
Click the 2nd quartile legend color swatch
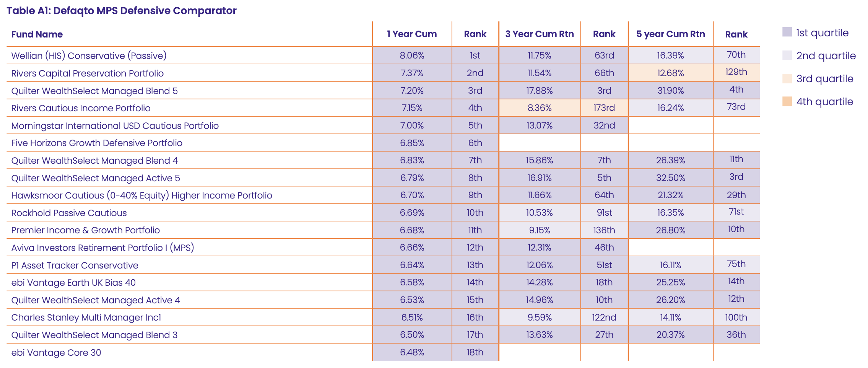pos(787,55)
